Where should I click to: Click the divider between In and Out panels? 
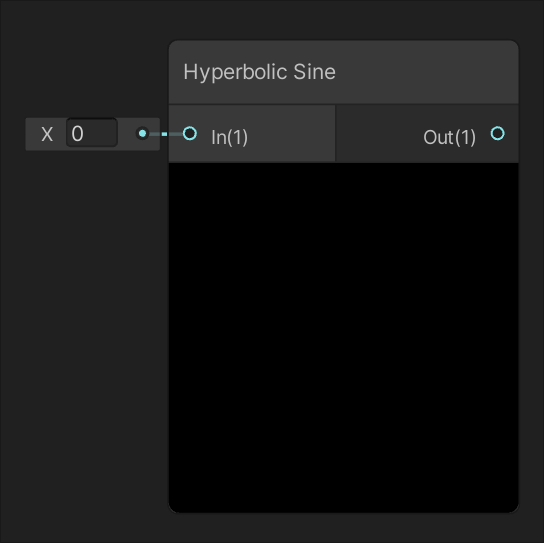pyautogui.click(x=335, y=134)
